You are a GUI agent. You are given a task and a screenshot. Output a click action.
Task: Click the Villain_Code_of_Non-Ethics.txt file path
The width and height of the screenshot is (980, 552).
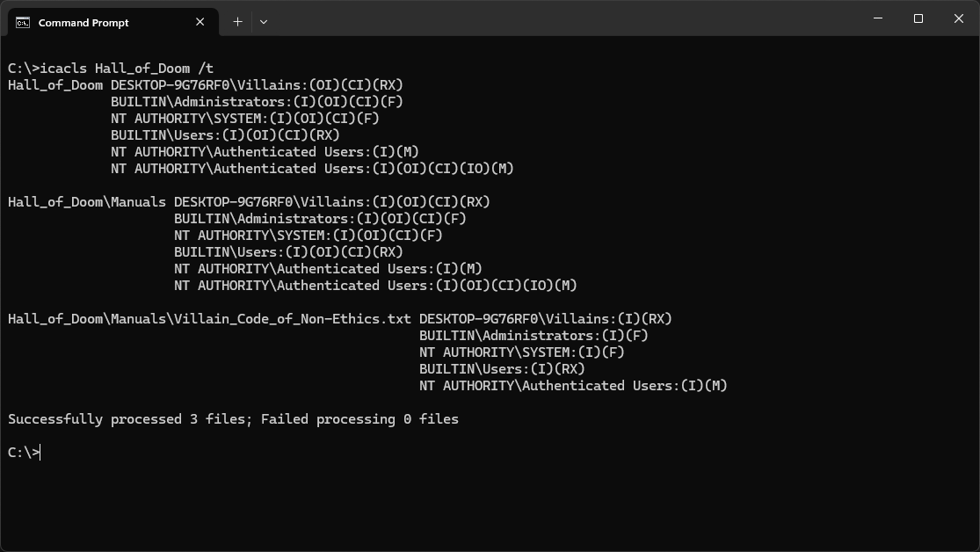209,319
